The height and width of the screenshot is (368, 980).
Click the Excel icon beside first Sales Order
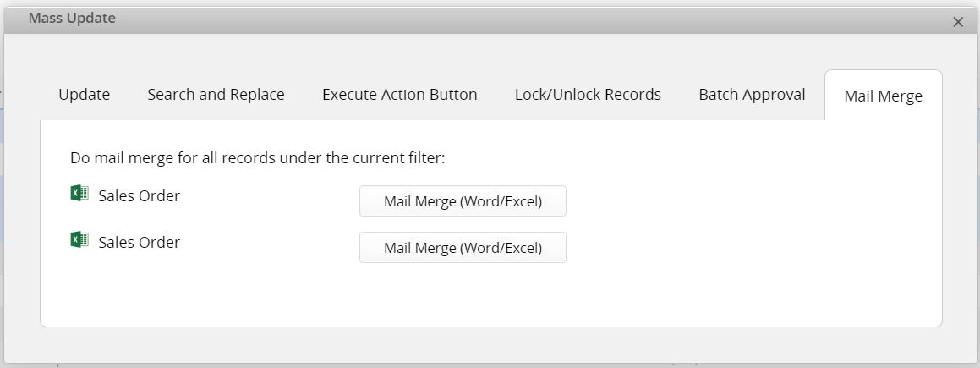79,194
